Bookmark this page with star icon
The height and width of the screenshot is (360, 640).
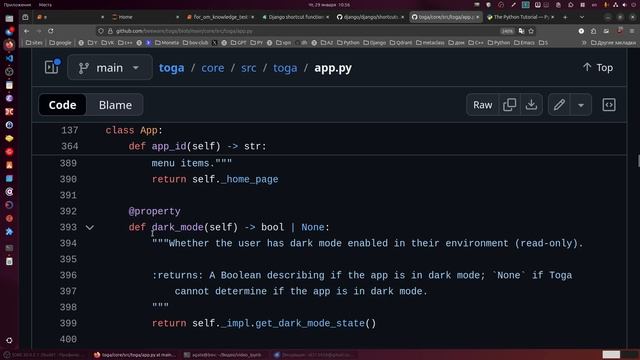(x=531, y=31)
